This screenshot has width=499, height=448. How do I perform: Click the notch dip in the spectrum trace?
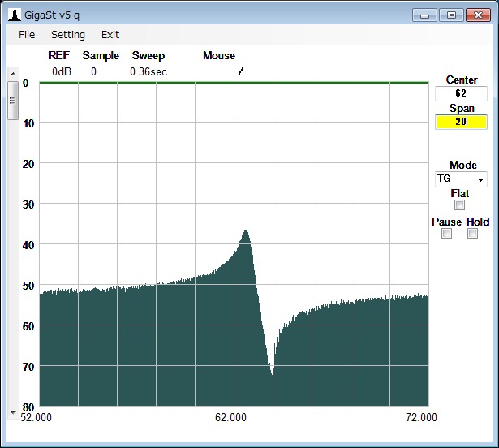(272, 371)
